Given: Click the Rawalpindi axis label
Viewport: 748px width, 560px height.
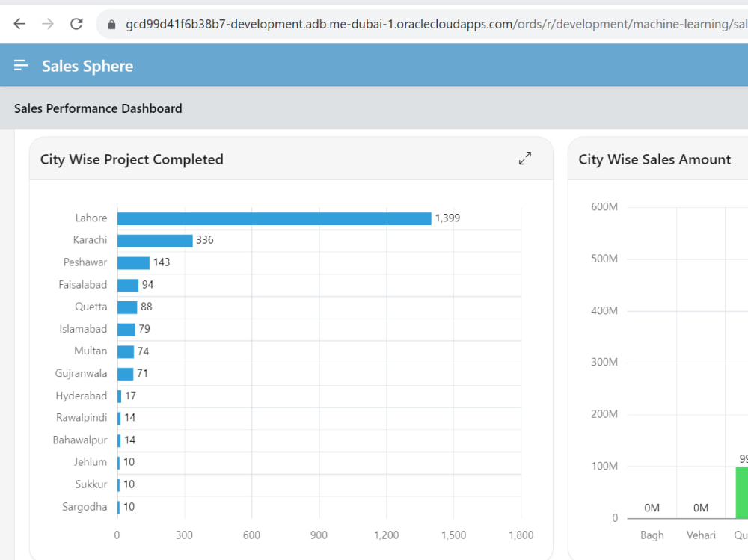Looking at the screenshot, I should [x=82, y=418].
